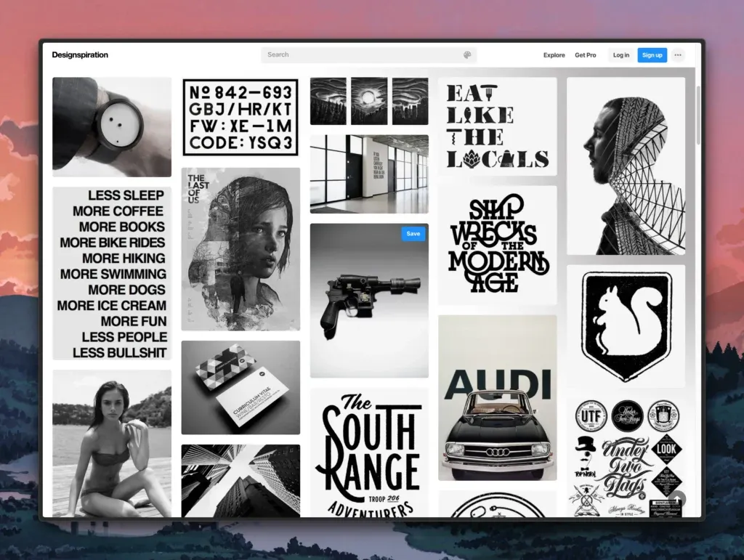Click the scroll-to-top arrow button

pos(677,499)
